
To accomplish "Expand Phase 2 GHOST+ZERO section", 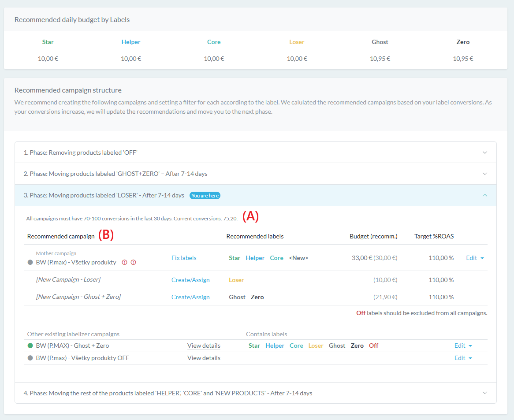I will coord(485,174).
